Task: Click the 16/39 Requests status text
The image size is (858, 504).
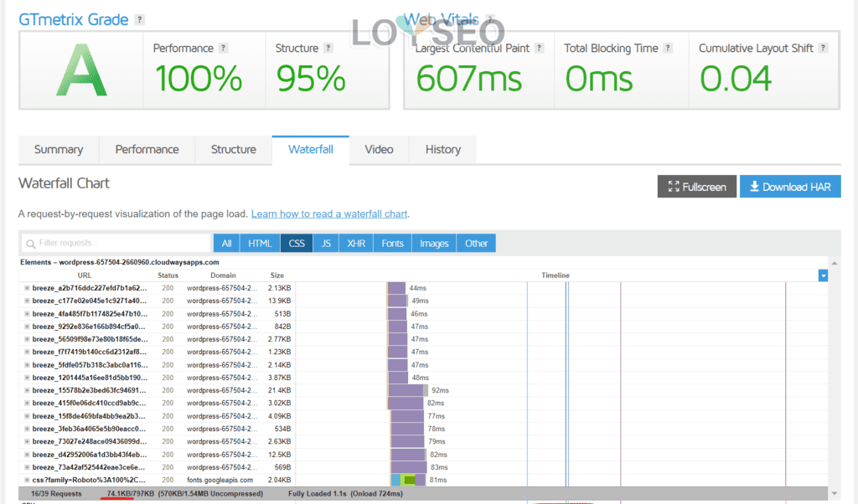Action: [56, 494]
